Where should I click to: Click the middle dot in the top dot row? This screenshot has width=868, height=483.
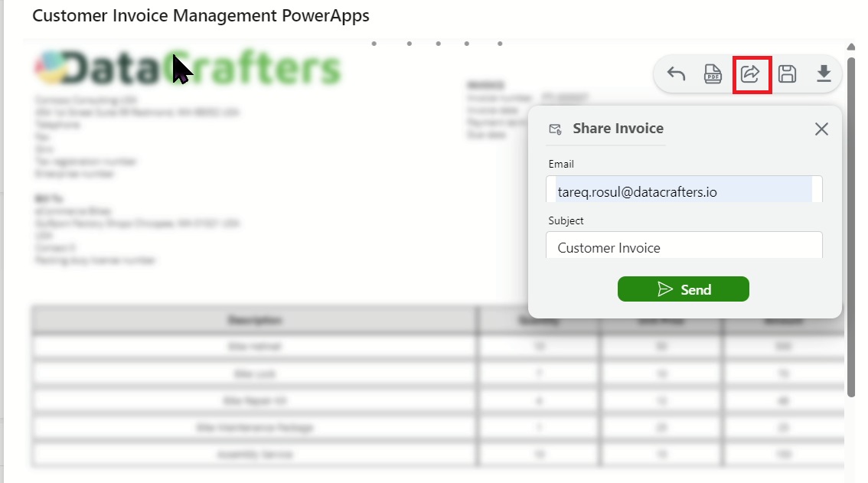tap(438, 44)
